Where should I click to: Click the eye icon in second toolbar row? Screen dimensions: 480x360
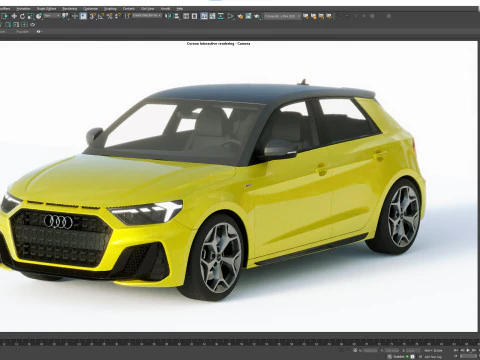pos(32,25)
